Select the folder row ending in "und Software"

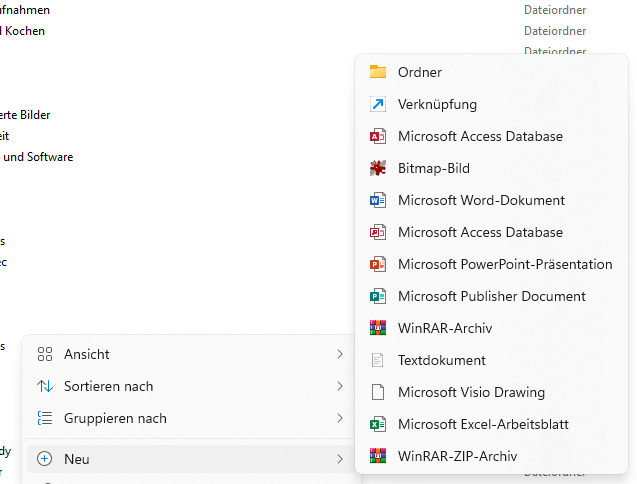[x=38, y=157]
